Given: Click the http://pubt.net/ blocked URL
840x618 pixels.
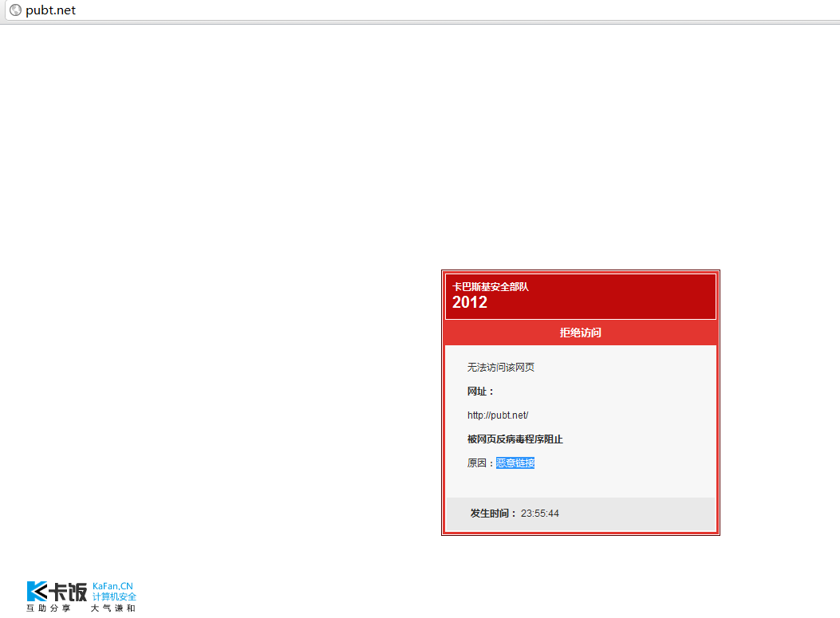Looking at the screenshot, I should (x=498, y=415).
